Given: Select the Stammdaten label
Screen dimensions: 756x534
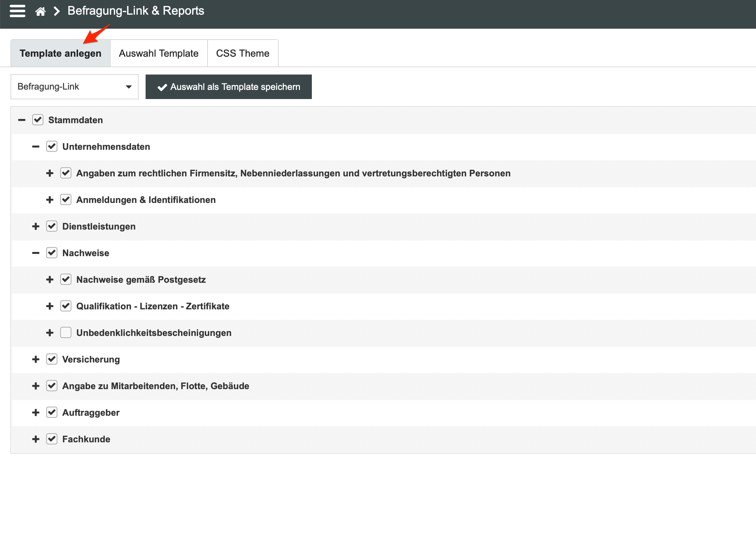Looking at the screenshot, I should pos(76,120).
